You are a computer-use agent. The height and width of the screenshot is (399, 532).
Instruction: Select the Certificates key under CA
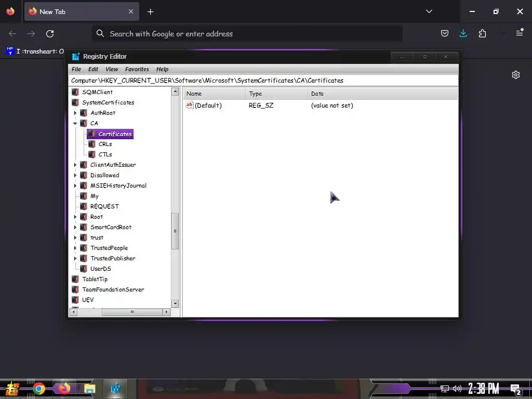coord(115,134)
